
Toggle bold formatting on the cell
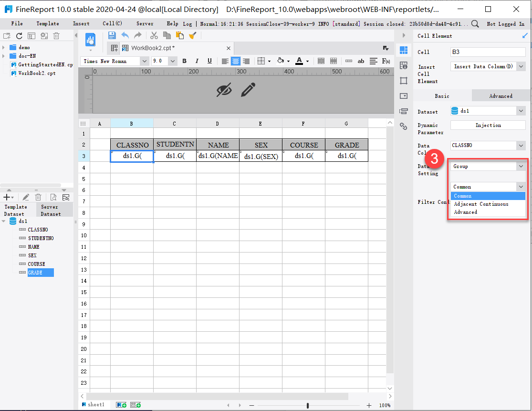(x=185, y=61)
